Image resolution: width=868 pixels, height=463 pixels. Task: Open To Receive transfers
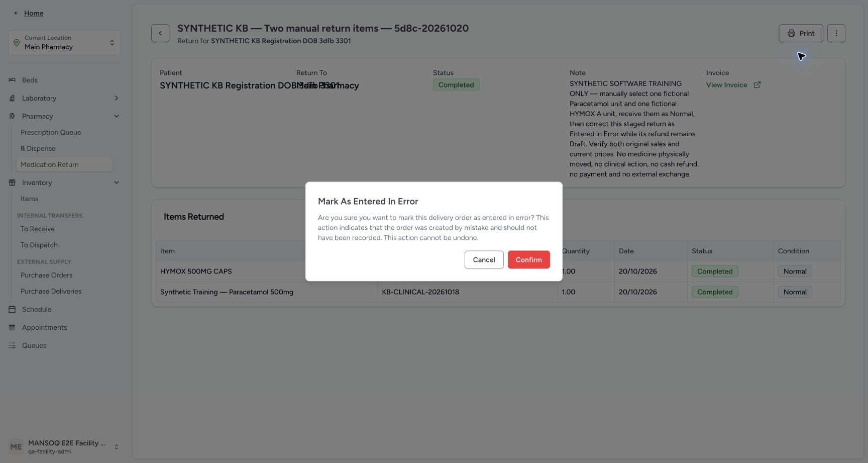coord(38,229)
